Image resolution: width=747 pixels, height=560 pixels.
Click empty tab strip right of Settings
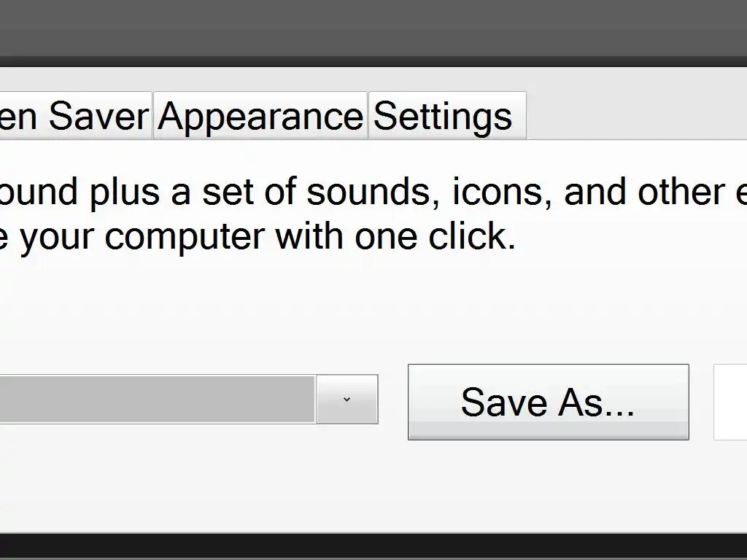[x=635, y=116]
